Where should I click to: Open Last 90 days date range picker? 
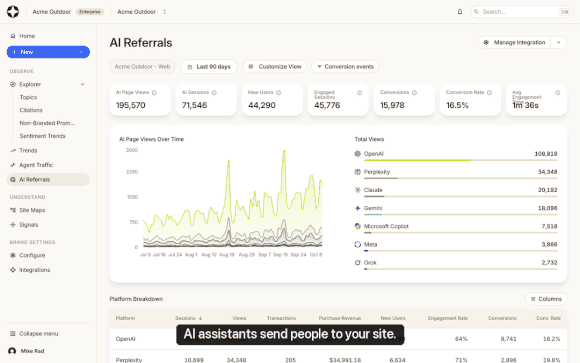[209, 67]
